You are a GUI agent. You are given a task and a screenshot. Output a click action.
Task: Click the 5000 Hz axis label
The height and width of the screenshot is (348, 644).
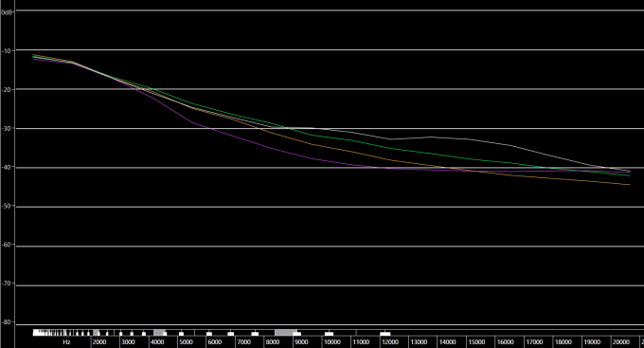(186, 342)
